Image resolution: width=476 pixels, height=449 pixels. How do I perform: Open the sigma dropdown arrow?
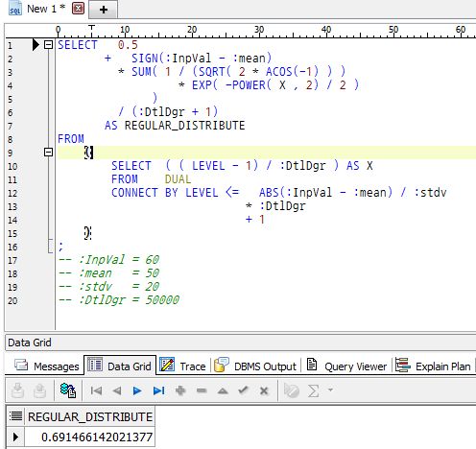[x=330, y=390]
